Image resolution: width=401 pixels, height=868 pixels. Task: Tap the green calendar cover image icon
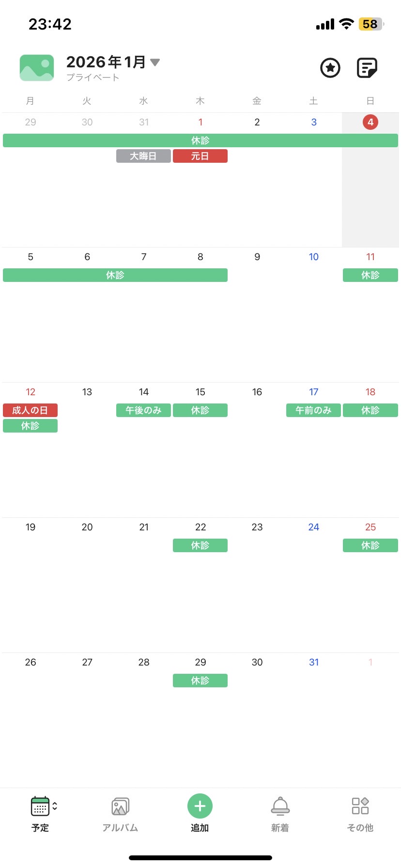coord(37,68)
